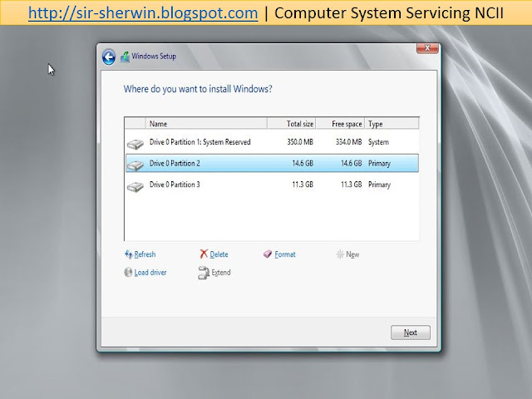Select Drive 0 Partition 2 row
This screenshot has height=399, width=532.
point(272,163)
